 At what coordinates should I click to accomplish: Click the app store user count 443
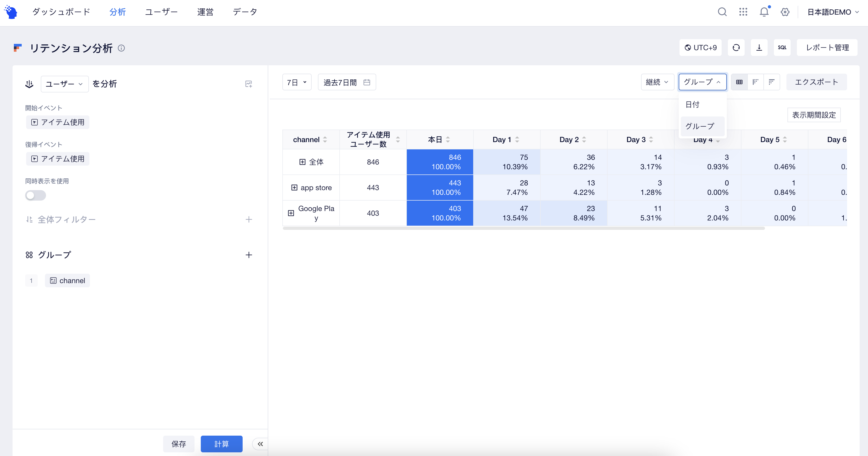pos(373,188)
